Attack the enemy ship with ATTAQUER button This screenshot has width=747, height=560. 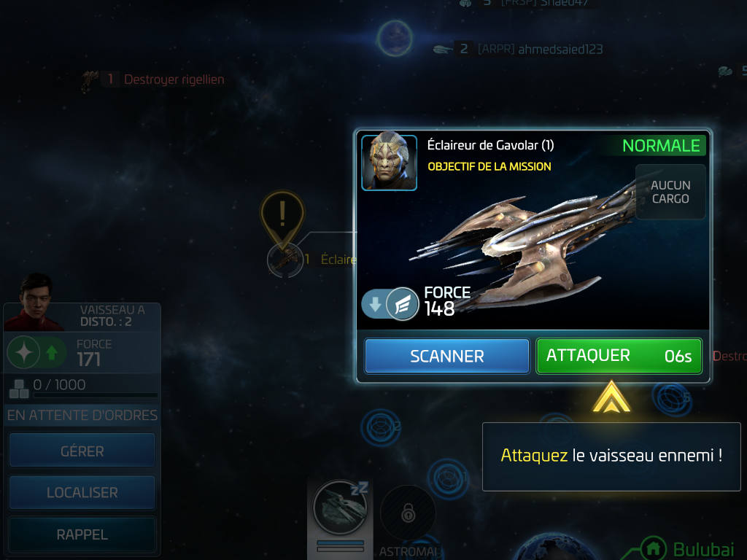[619, 356]
